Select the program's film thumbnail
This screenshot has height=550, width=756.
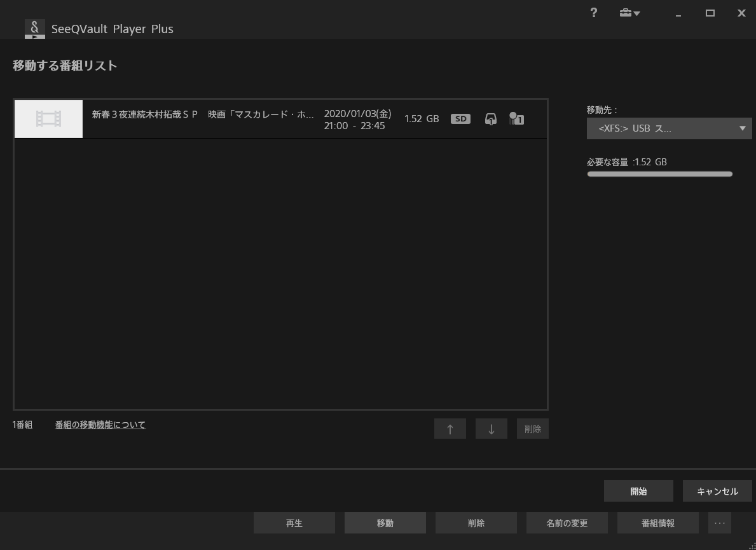coord(49,119)
